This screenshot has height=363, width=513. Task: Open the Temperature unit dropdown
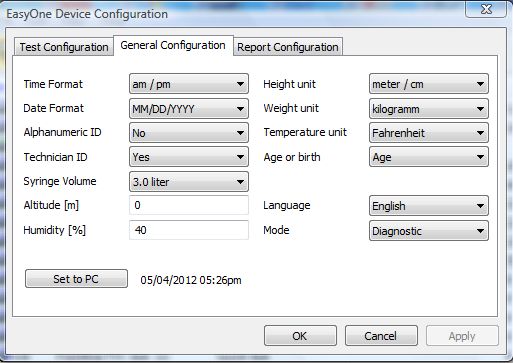[429, 133]
